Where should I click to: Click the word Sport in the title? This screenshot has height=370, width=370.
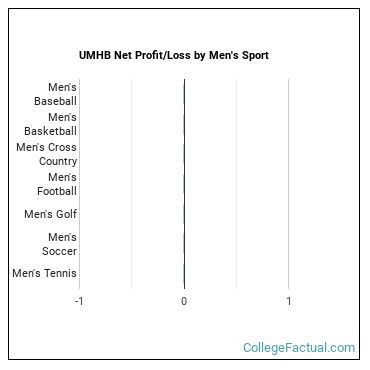coord(255,56)
